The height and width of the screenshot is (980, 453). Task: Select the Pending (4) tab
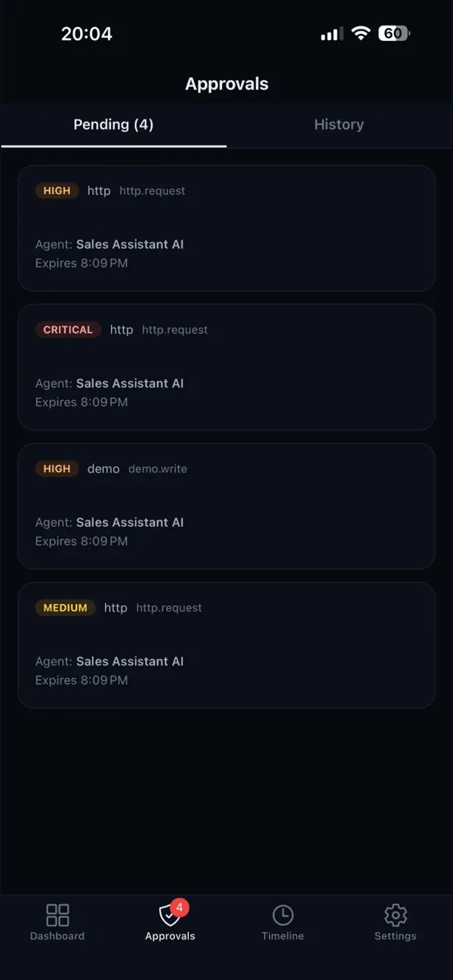[113, 125]
